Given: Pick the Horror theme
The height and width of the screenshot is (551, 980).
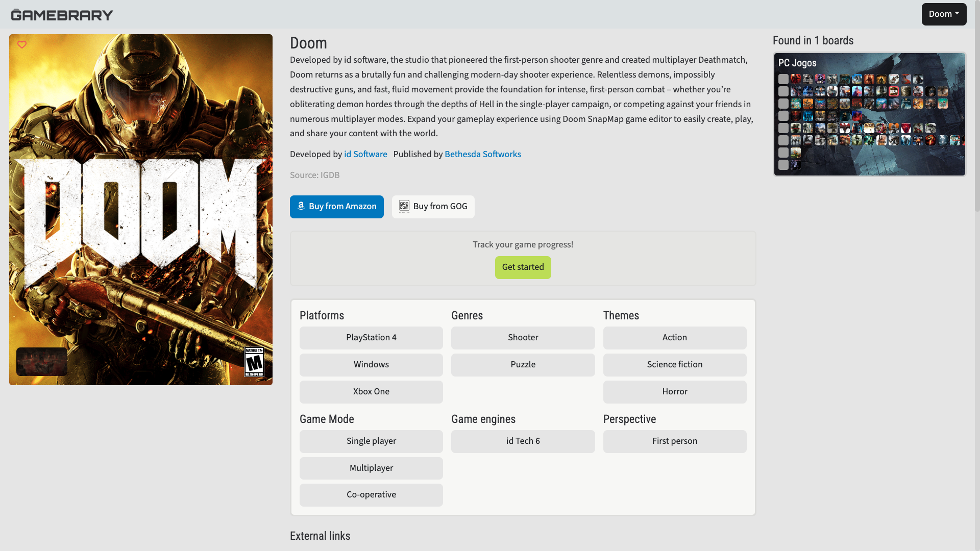Looking at the screenshot, I should (x=674, y=392).
